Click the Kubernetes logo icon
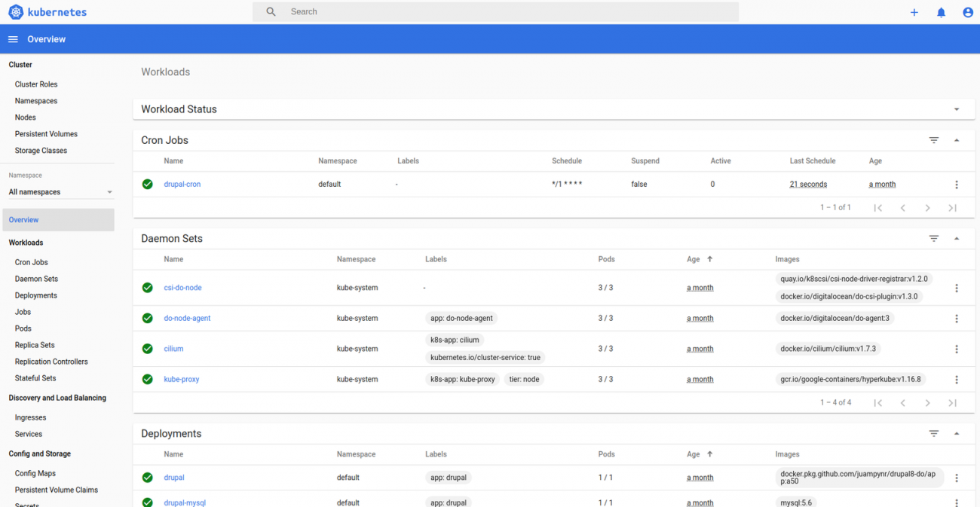This screenshot has height=507, width=980. [16, 12]
